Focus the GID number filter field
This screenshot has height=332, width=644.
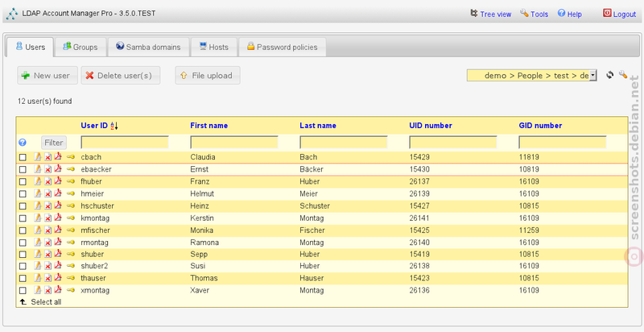click(x=563, y=142)
